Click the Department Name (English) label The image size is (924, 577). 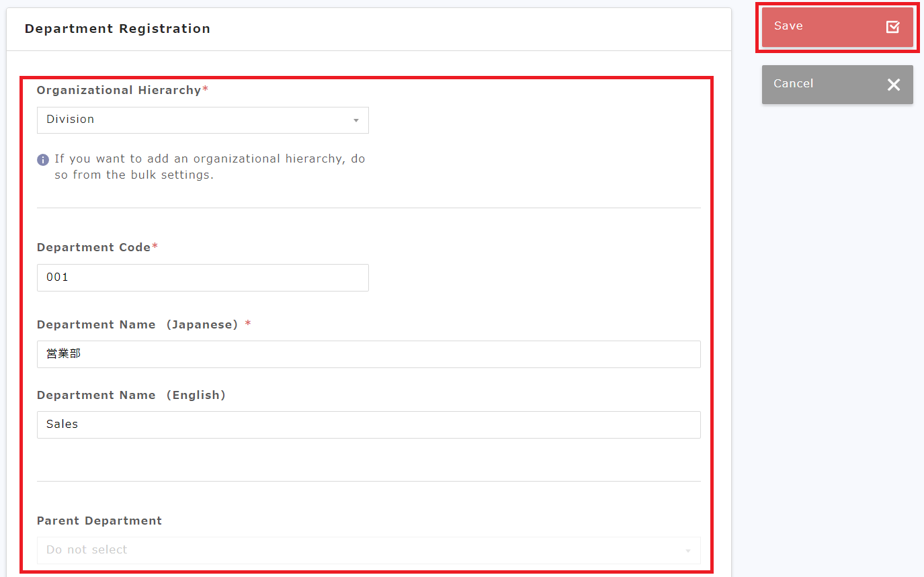(131, 395)
